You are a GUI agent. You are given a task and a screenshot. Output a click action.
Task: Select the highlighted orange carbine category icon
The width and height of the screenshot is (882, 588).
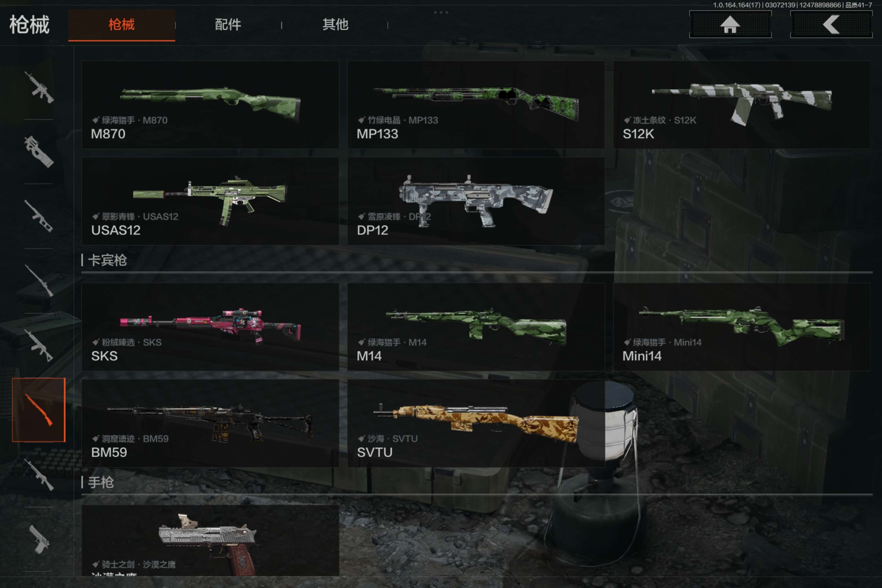38,410
